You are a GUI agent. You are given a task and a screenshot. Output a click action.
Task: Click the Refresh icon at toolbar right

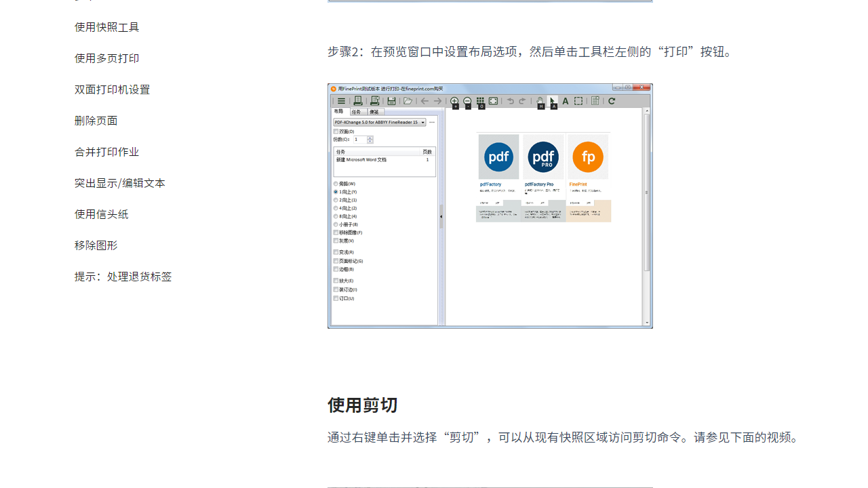pyautogui.click(x=611, y=100)
